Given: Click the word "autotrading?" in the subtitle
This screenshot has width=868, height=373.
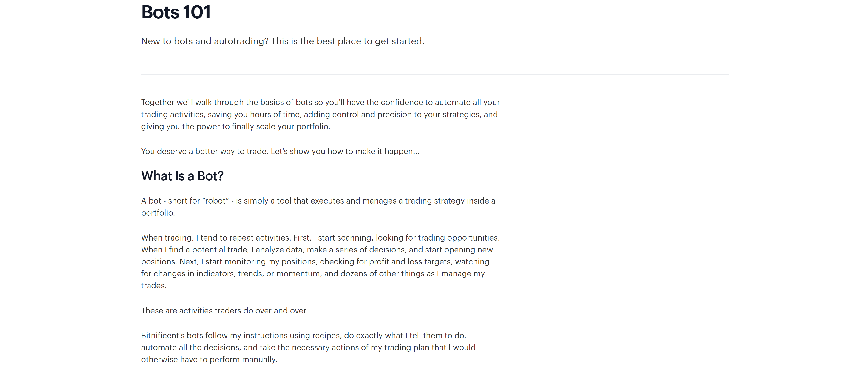Looking at the screenshot, I should 241,41.
